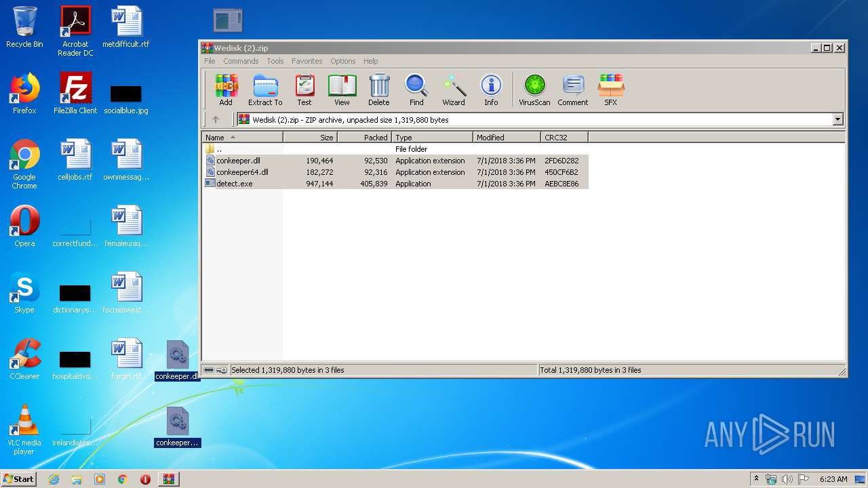Screen dimensions: 868x488
Task: Click the Windows Media Player taskbar icon
Action: point(100,479)
